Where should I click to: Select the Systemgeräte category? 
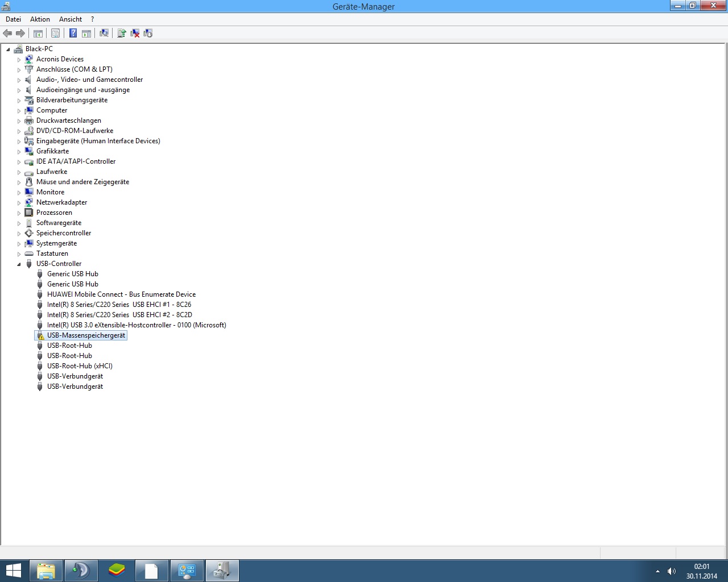(x=56, y=243)
